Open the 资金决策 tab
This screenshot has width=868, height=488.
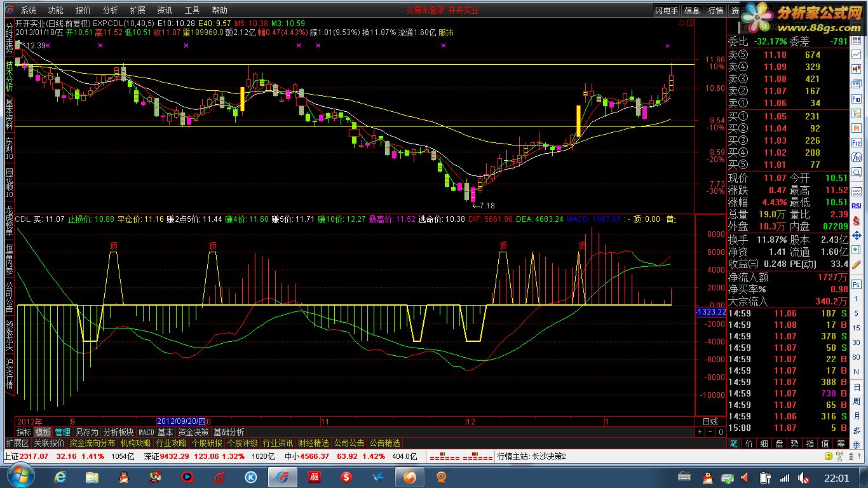coord(193,432)
